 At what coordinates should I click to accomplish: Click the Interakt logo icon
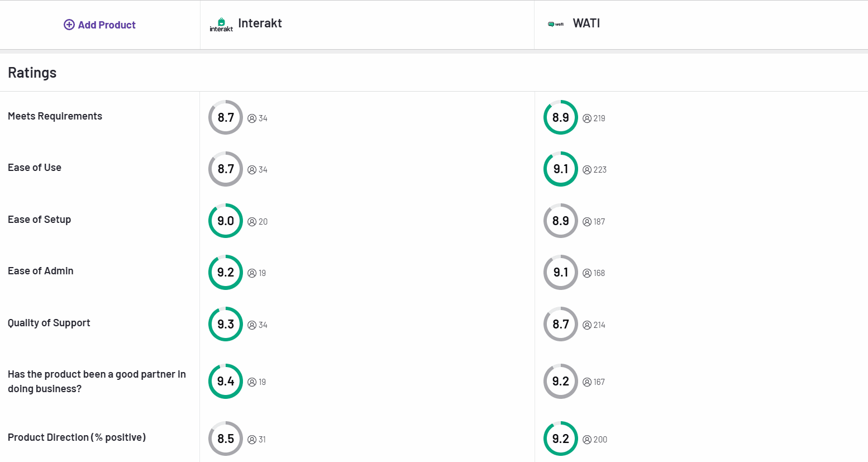click(221, 25)
